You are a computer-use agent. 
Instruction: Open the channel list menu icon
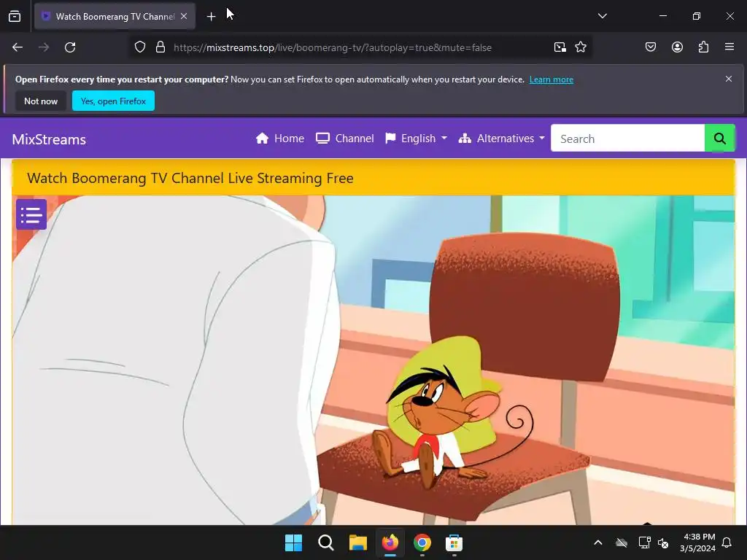31,215
